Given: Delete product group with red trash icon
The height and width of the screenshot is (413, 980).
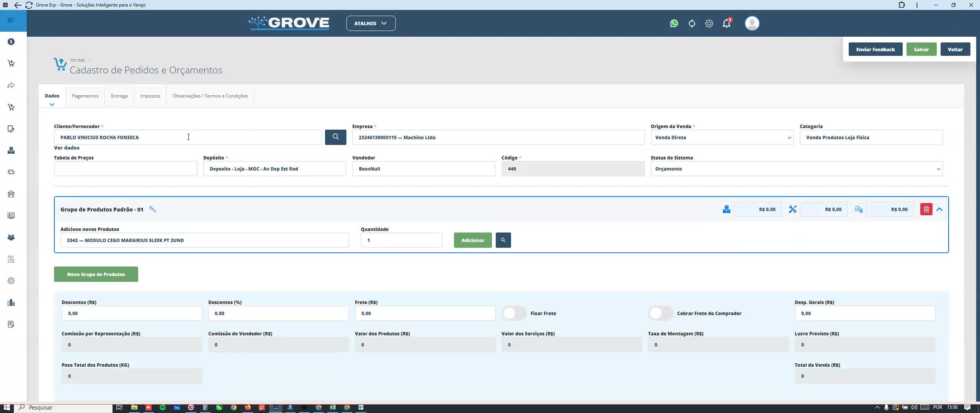Looking at the screenshot, I should click(x=926, y=209).
